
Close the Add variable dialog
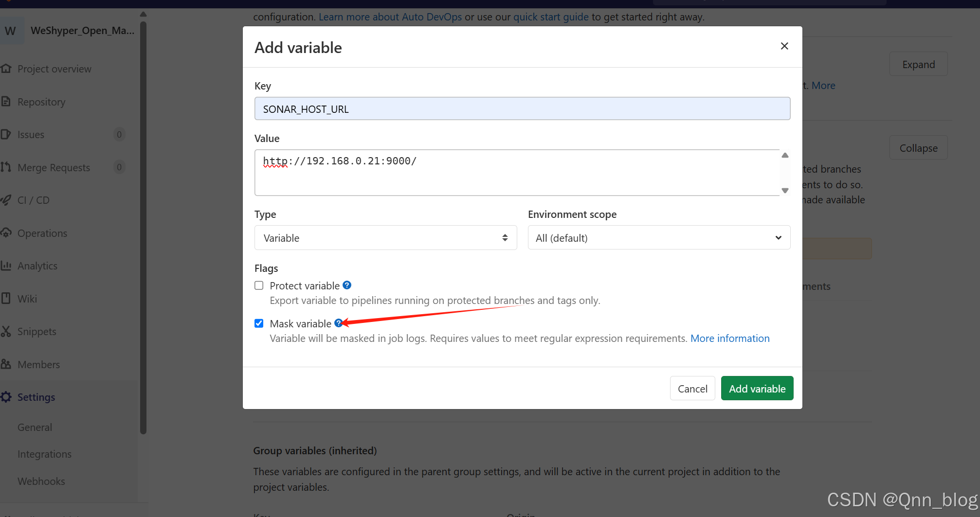(x=784, y=46)
